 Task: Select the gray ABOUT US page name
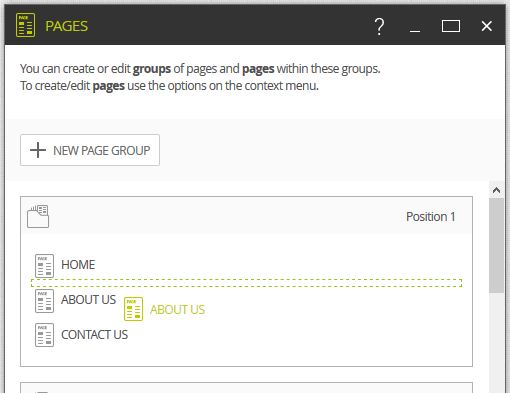point(88,300)
